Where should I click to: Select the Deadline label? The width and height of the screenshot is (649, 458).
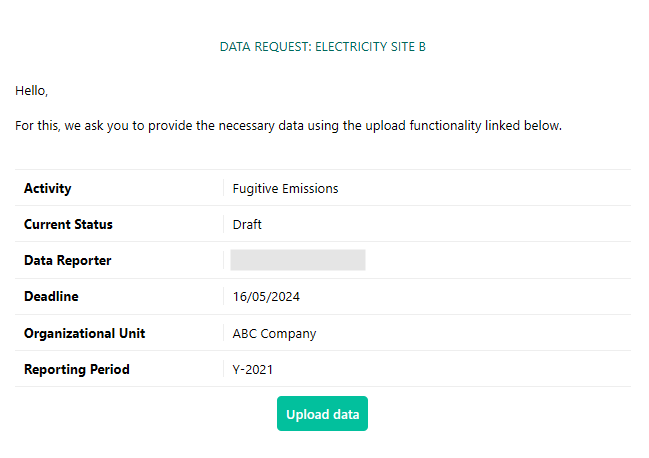tap(51, 296)
